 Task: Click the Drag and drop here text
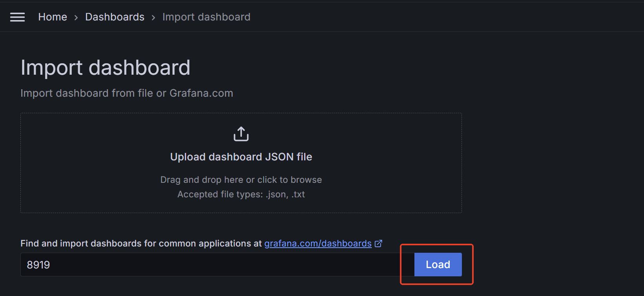[241, 180]
